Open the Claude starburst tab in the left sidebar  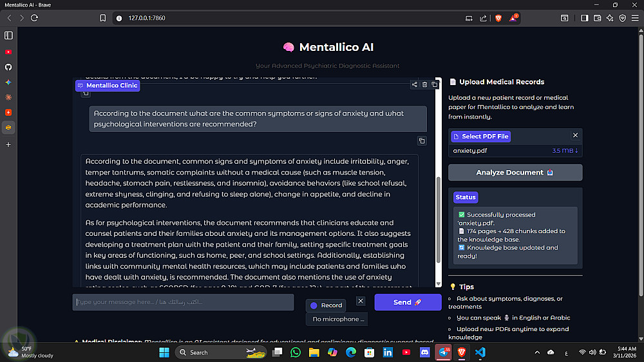click(x=8, y=97)
